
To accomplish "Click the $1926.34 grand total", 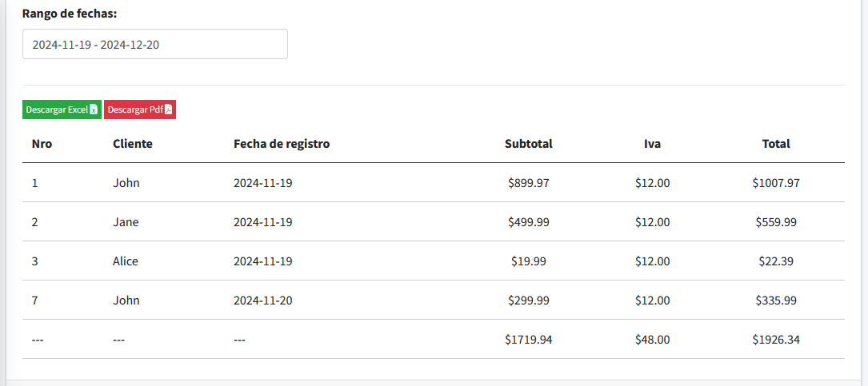I will (x=776, y=340).
